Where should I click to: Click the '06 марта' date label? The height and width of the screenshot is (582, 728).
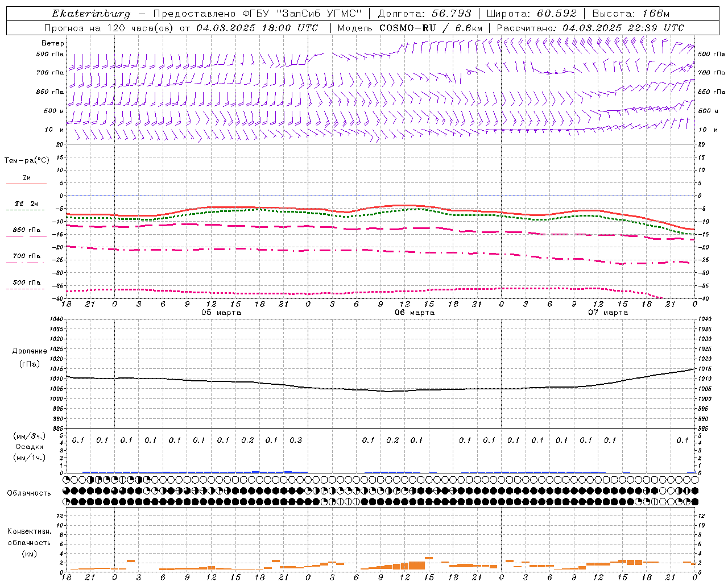click(x=415, y=313)
